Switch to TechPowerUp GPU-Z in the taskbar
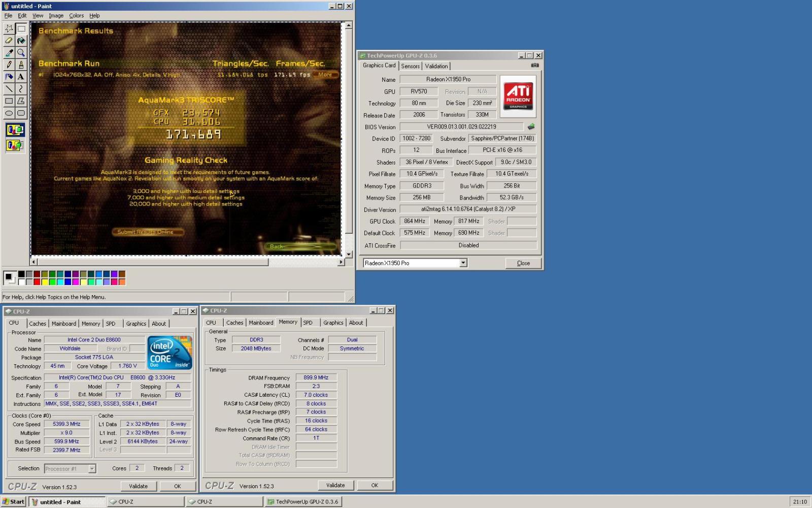 [x=303, y=501]
